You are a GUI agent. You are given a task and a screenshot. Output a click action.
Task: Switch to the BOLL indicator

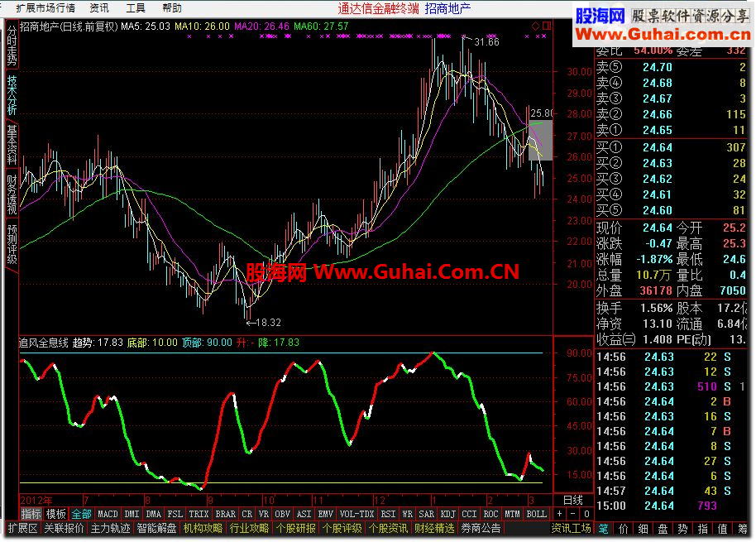pyautogui.click(x=537, y=514)
